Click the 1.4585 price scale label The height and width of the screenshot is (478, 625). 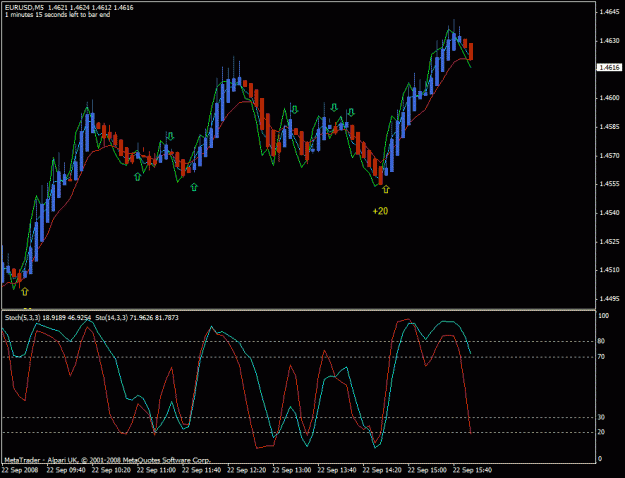[x=609, y=127]
